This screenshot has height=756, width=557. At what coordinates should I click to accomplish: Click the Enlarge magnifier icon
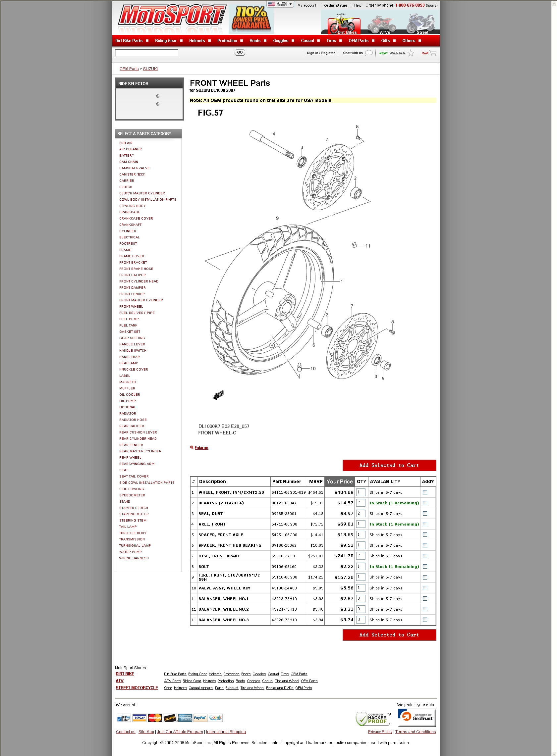click(192, 447)
